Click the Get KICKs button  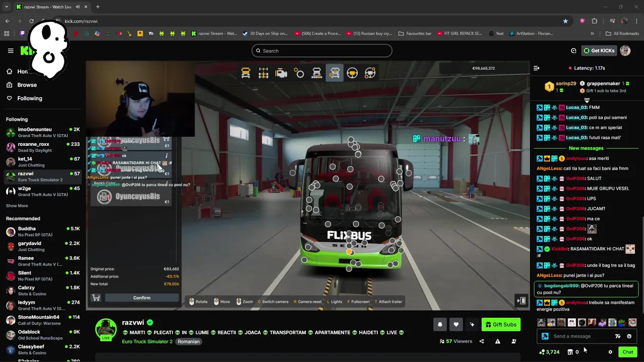pyautogui.click(x=599, y=51)
